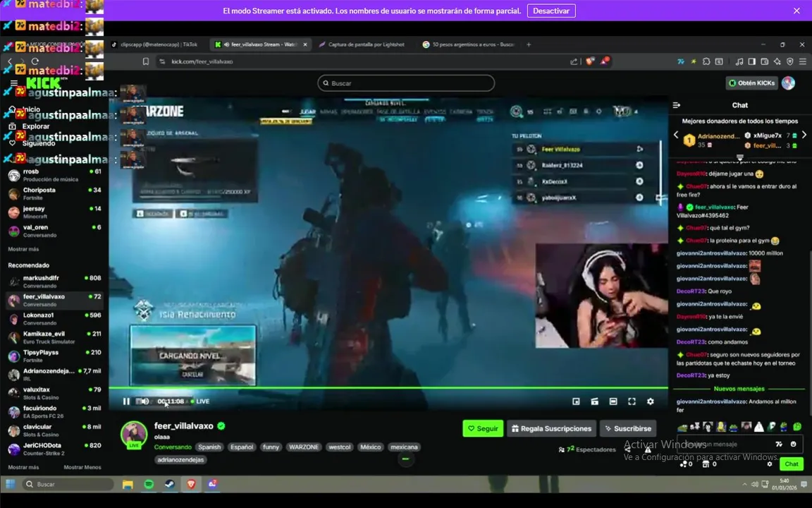Toggle the browser sidebar panel icon

(x=752, y=61)
